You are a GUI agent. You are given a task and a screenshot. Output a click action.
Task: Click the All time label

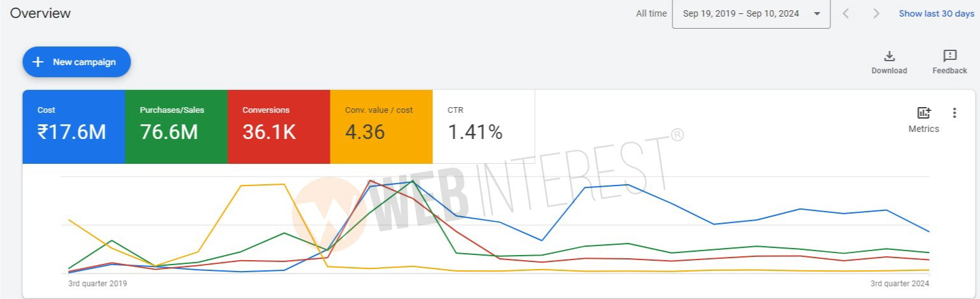(x=651, y=13)
